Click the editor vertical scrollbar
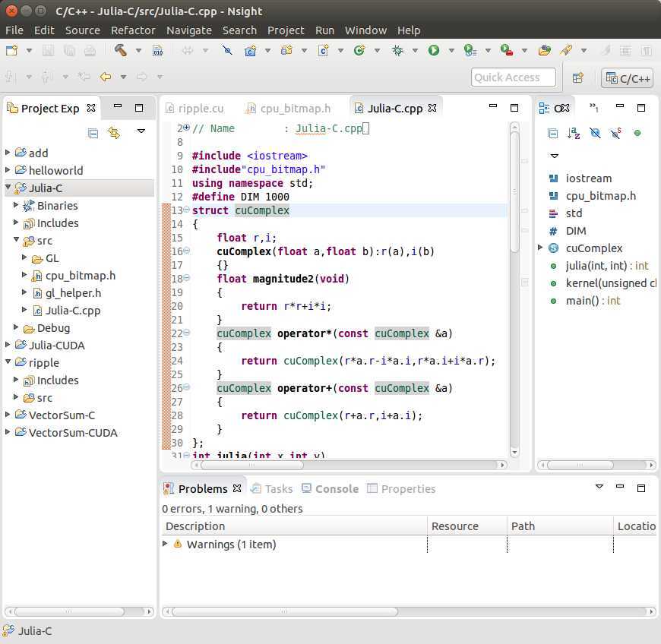 514,191
